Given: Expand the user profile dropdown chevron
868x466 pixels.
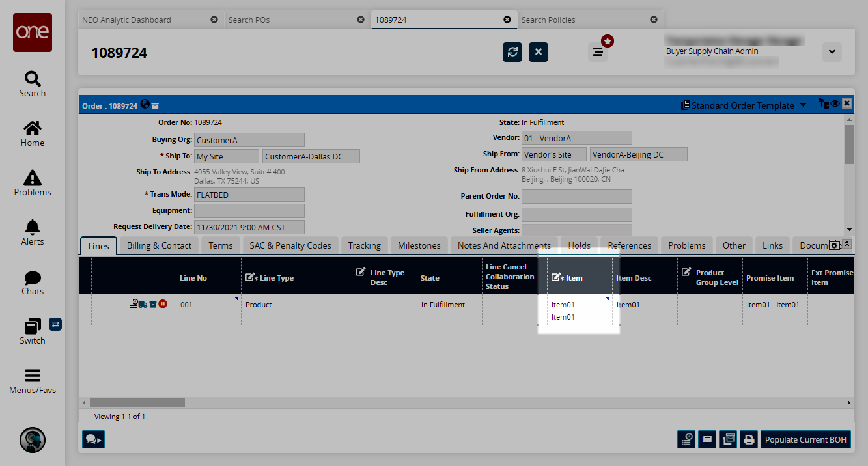Looking at the screenshot, I should point(832,52).
